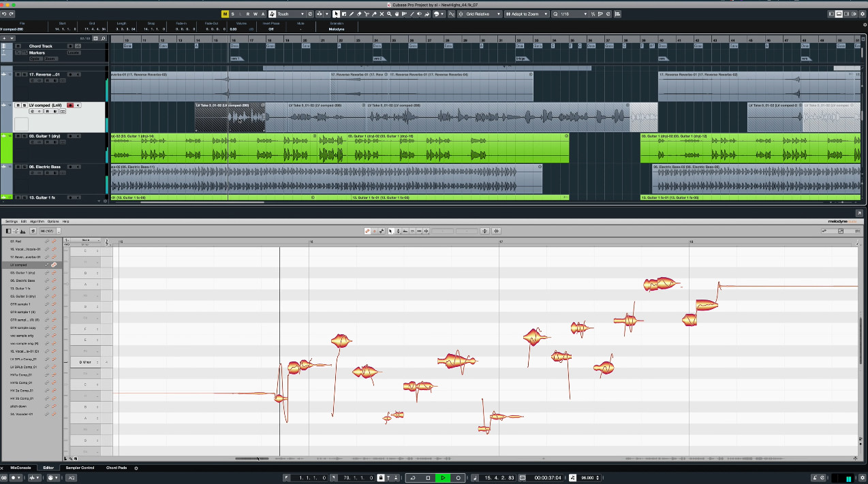Screen dimensions: 868x484
Task: Select the Object Selection arrow tool in Cubase toolbar
Action: (x=336, y=14)
